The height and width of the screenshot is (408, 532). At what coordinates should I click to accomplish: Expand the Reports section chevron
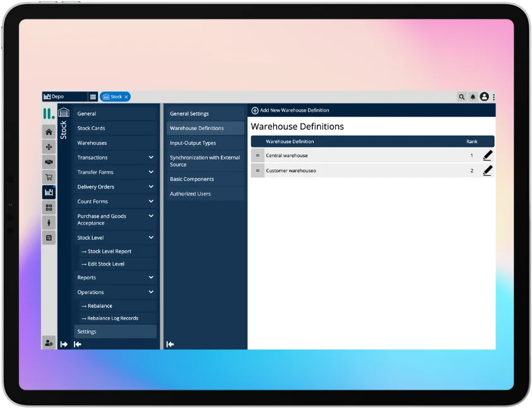click(x=151, y=277)
